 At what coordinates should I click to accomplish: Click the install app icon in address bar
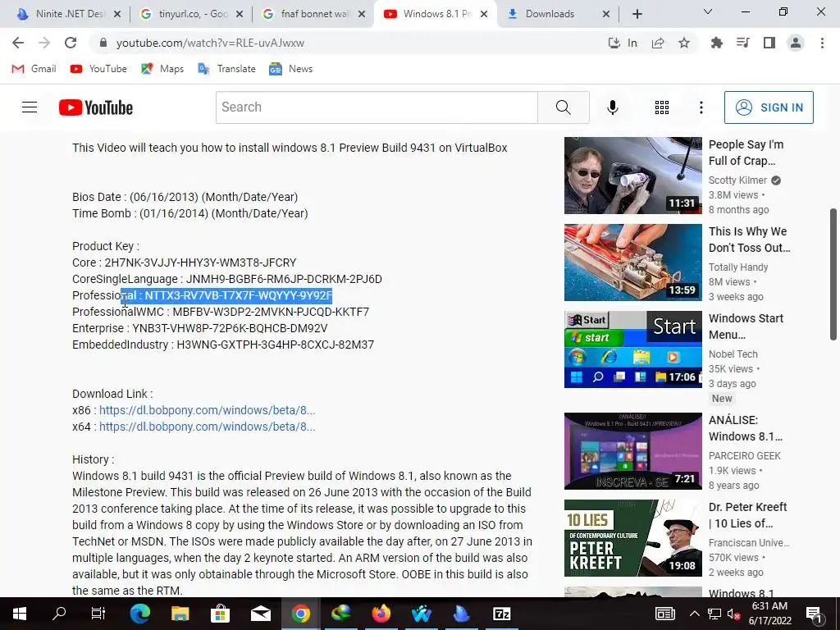pos(614,43)
